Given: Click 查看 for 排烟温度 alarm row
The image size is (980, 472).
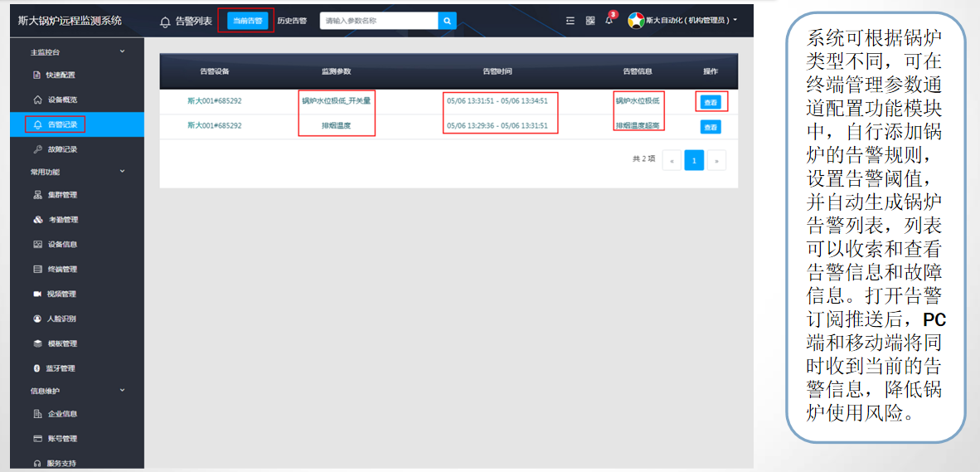Looking at the screenshot, I should (711, 127).
